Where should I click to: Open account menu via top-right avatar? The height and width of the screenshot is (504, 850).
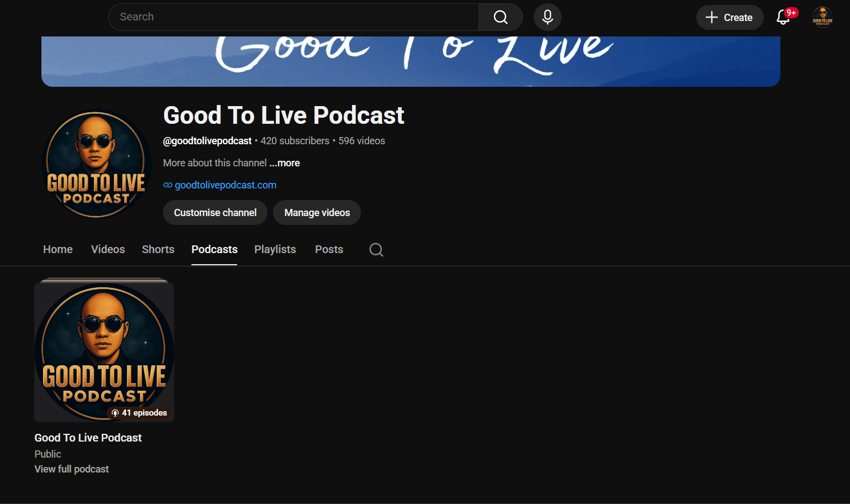click(822, 17)
